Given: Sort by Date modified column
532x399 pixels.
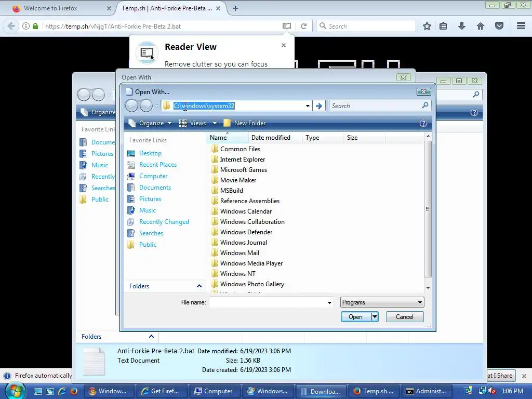Looking at the screenshot, I should coord(275,137).
